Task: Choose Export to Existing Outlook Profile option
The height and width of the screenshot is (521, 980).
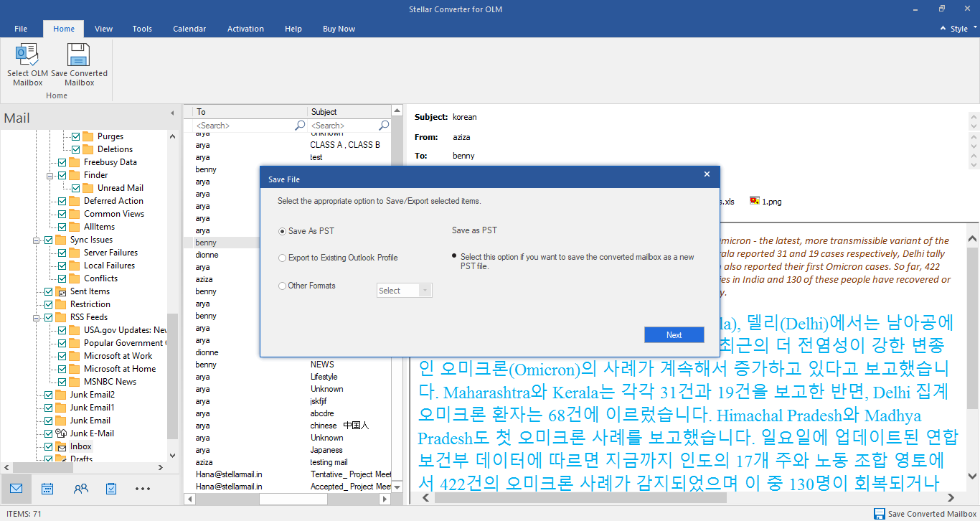Action: click(283, 258)
